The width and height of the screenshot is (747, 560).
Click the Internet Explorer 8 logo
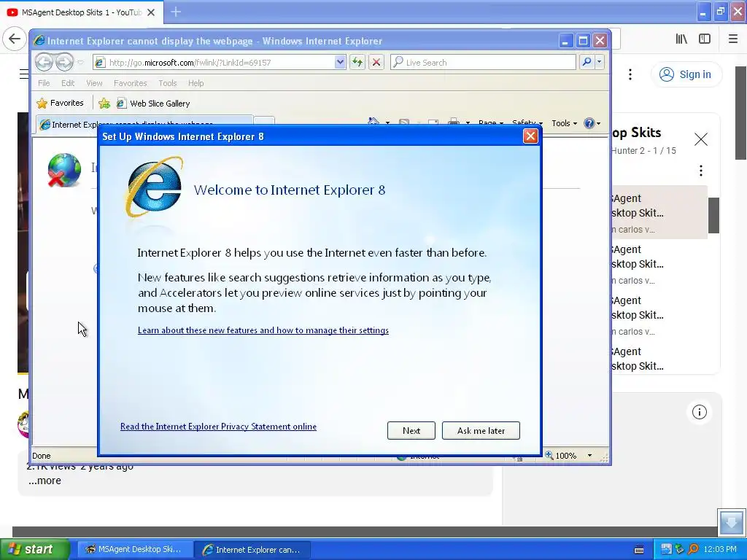coord(155,187)
